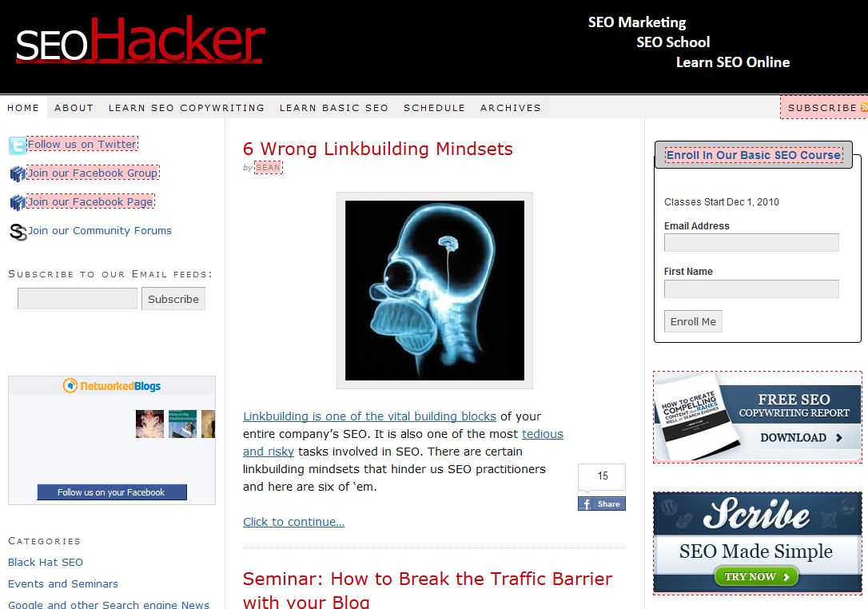Viewport: 868px width, 609px height.
Task: Click the NetworkedBlogs logo
Action: tap(112, 386)
